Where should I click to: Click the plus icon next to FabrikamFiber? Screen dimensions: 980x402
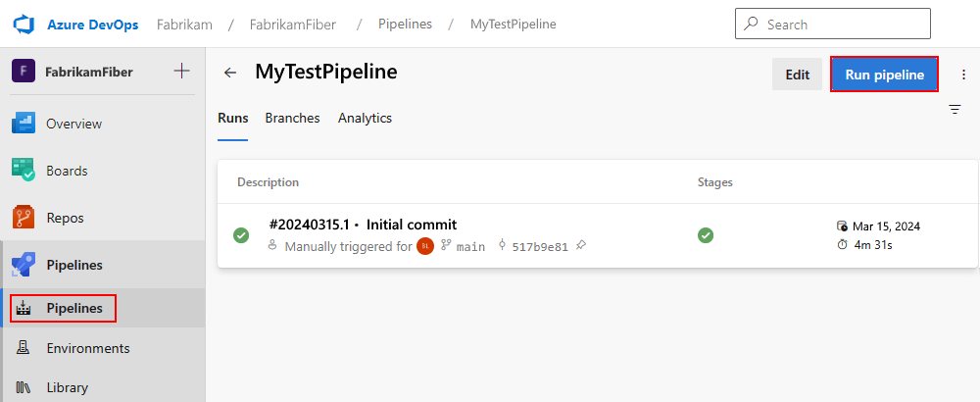(x=181, y=71)
